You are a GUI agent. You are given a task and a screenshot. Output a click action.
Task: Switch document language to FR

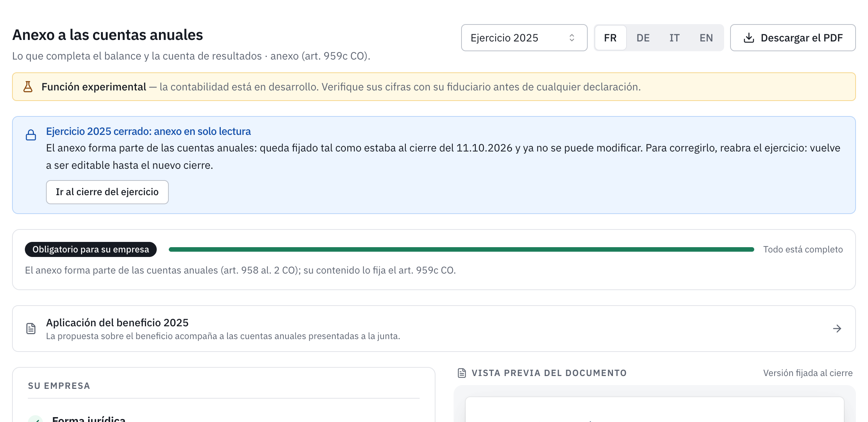coord(610,38)
